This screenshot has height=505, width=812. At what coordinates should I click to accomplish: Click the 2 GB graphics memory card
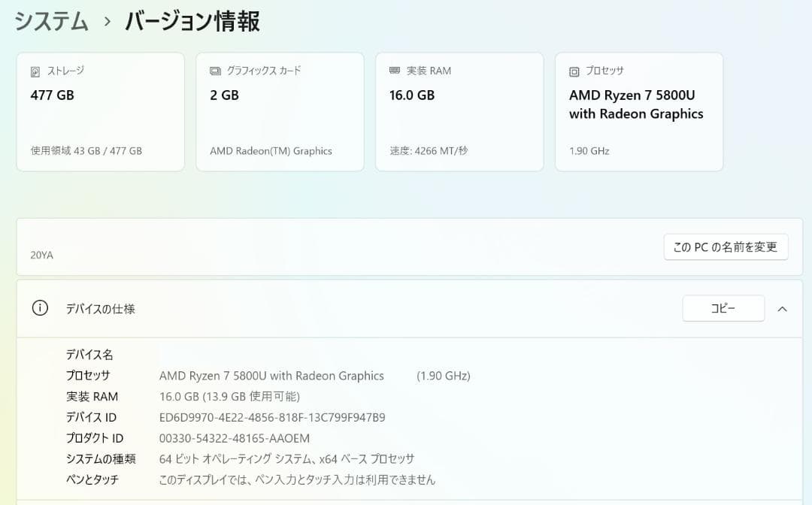[280, 111]
